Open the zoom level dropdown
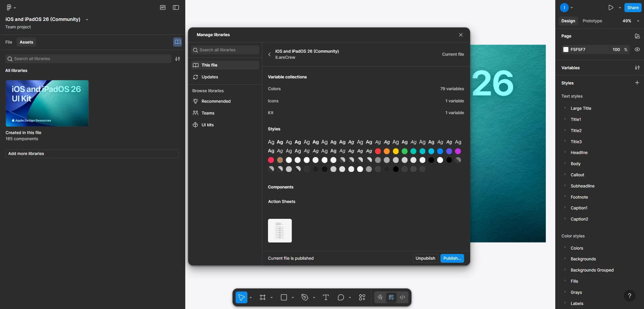 [x=631, y=21]
